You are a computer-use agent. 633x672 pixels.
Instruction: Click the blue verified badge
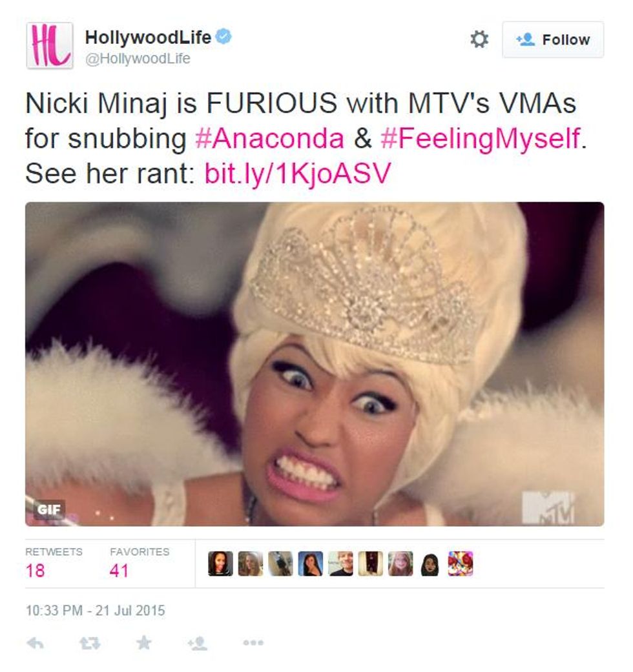tap(223, 36)
